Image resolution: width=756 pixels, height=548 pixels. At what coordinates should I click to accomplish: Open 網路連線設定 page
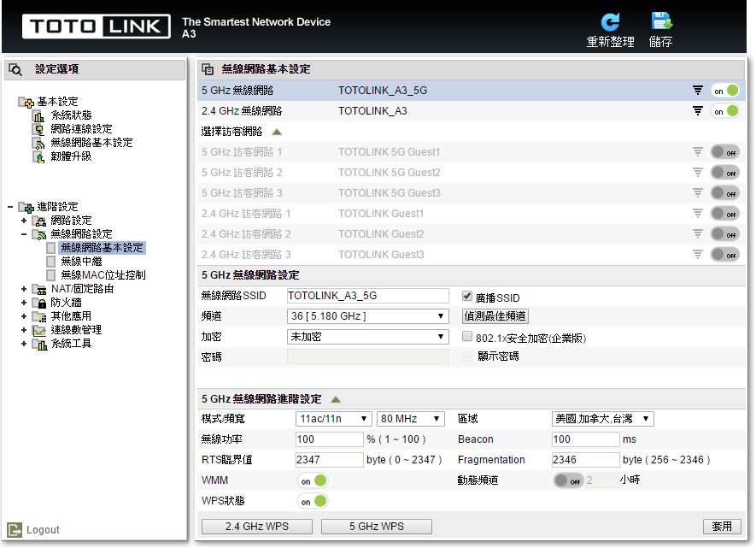coord(81,129)
